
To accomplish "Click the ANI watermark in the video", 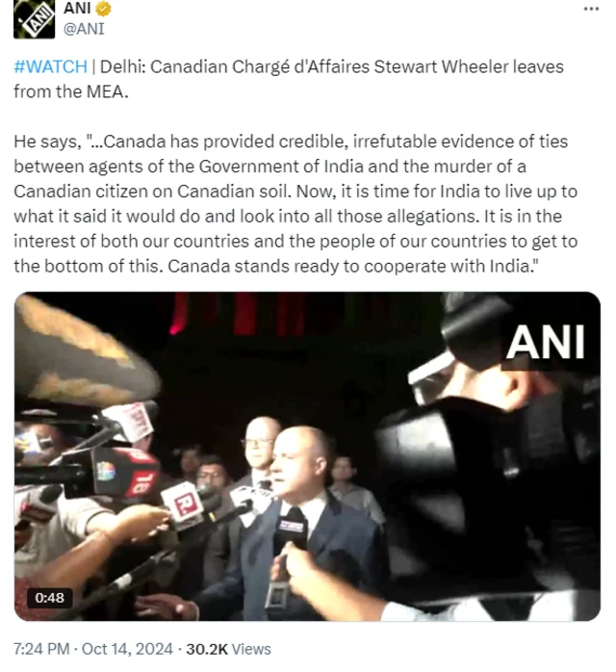I will (x=546, y=343).
